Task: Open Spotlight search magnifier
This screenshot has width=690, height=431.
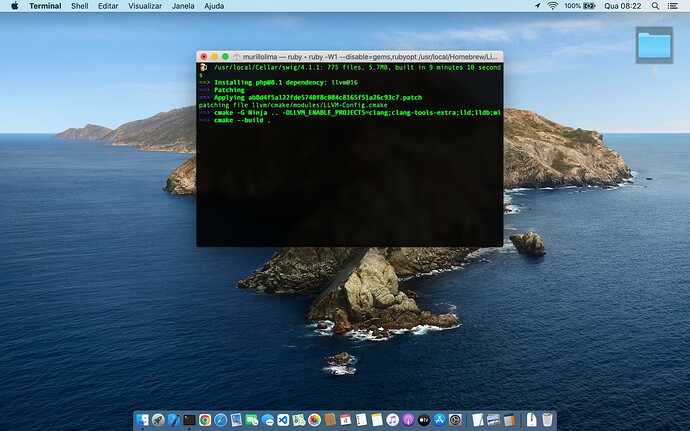Action: (x=655, y=6)
